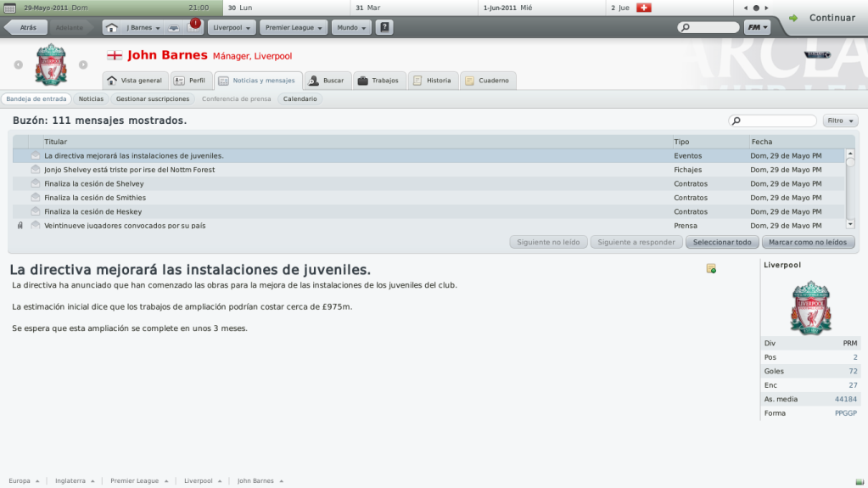Screen dimensions: 868x488
Task: Click envelope icon of 'Finaliza la cesión de Smithies'
Action: click(x=36, y=197)
